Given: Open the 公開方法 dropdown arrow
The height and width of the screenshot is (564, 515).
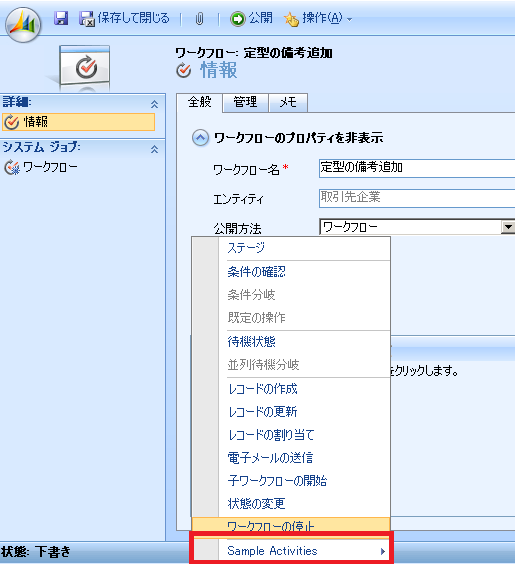Looking at the screenshot, I should click(508, 227).
